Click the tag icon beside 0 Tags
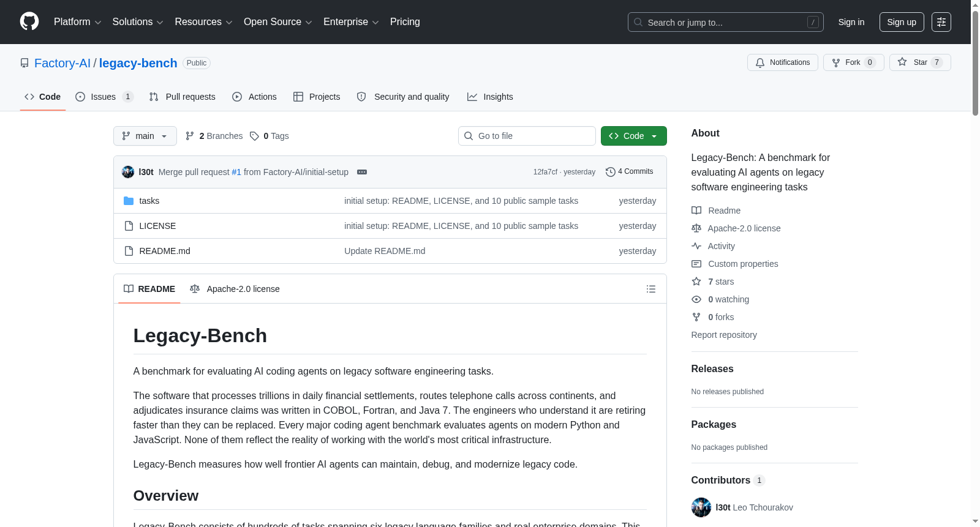Image resolution: width=980 pixels, height=527 pixels. click(254, 136)
